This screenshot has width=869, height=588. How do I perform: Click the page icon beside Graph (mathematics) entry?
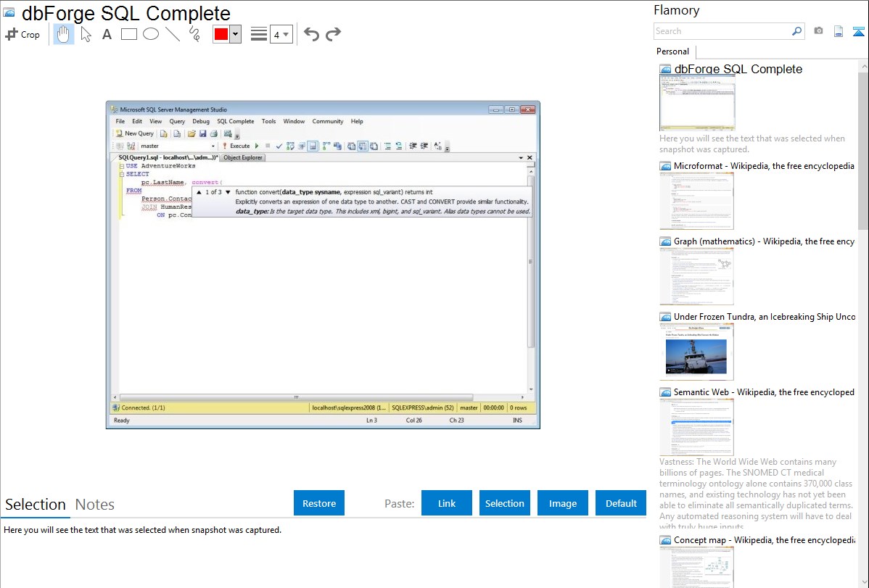tap(666, 241)
